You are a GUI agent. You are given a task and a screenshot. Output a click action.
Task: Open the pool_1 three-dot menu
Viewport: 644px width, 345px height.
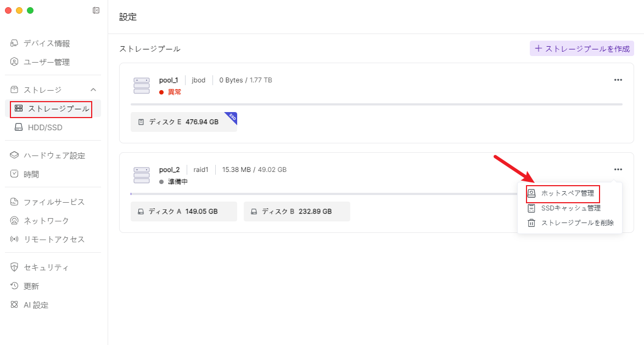(x=618, y=80)
